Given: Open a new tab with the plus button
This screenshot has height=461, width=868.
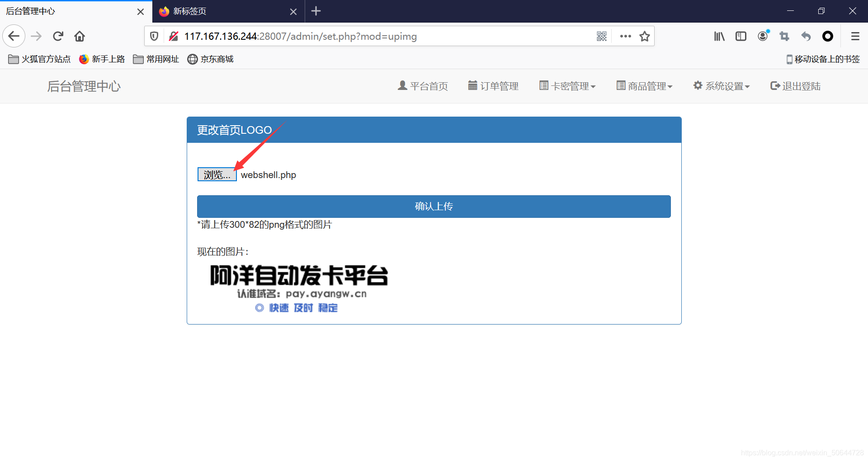Looking at the screenshot, I should point(316,11).
